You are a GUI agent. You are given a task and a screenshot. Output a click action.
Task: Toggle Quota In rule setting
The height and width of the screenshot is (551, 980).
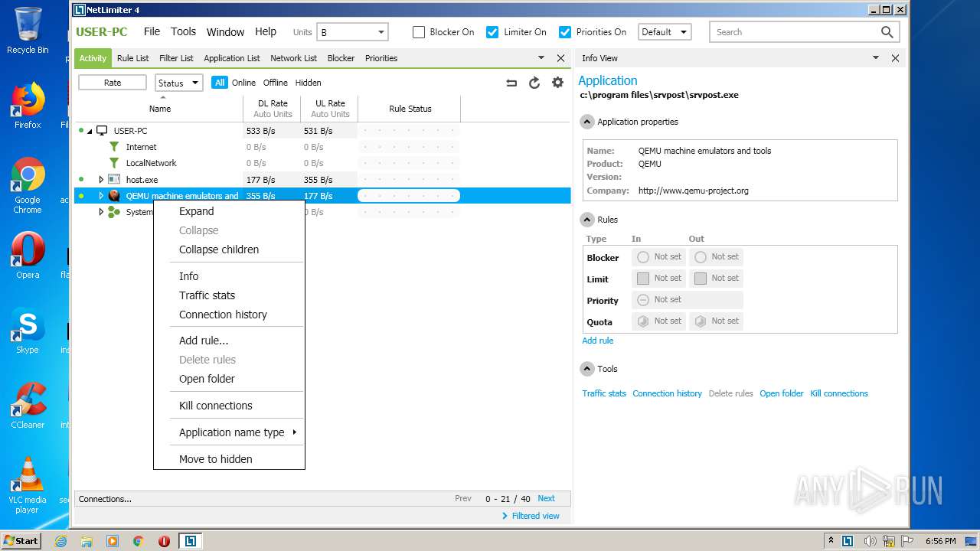coord(643,321)
